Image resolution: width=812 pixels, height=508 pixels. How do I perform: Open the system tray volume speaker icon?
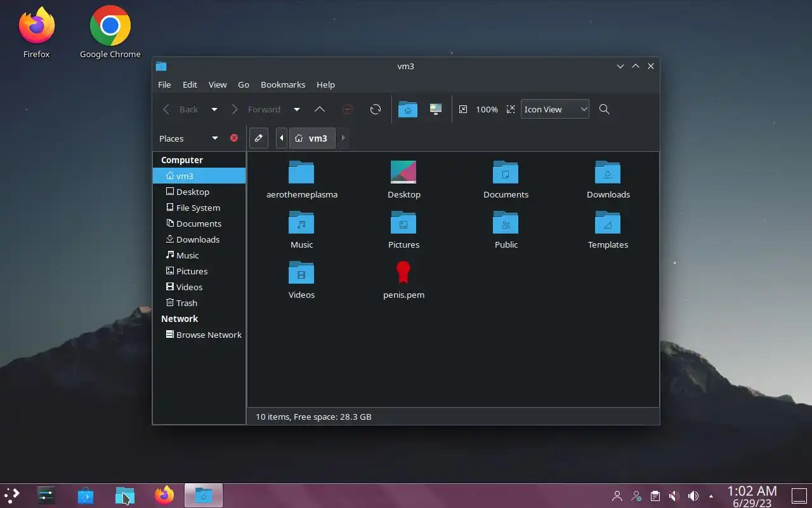pyautogui.click(x=693, y=496)
